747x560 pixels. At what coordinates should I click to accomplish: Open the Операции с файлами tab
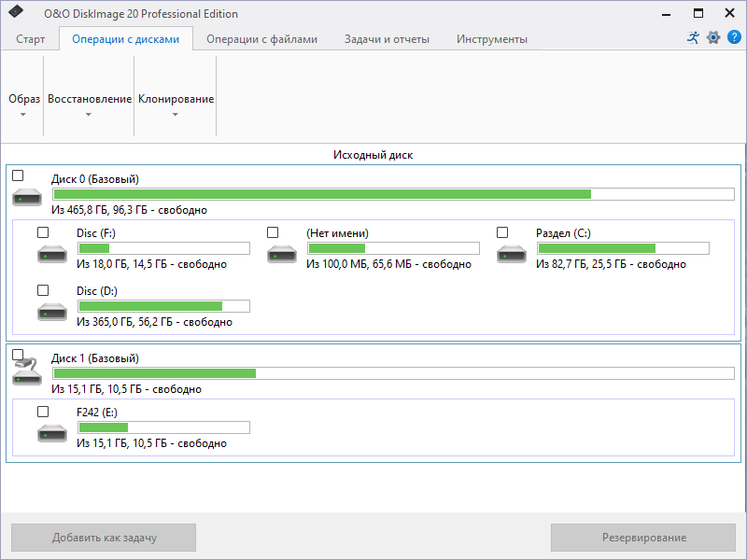(261, 39)
